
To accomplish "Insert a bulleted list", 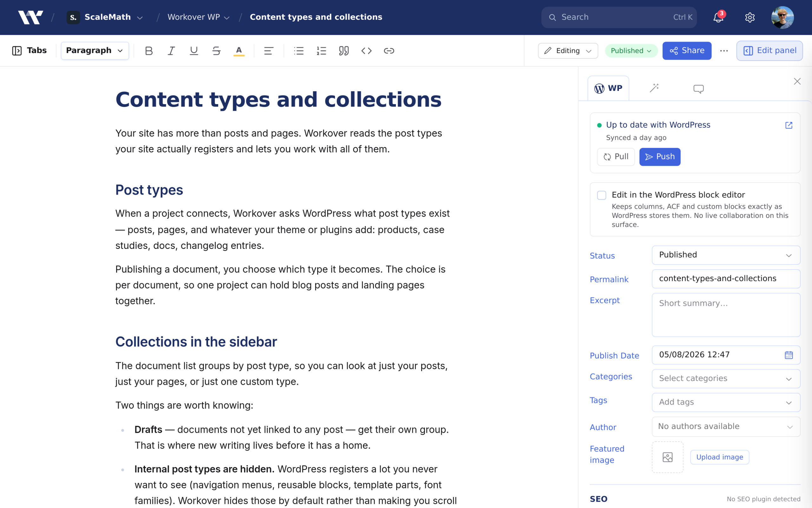I will (298, 51).
